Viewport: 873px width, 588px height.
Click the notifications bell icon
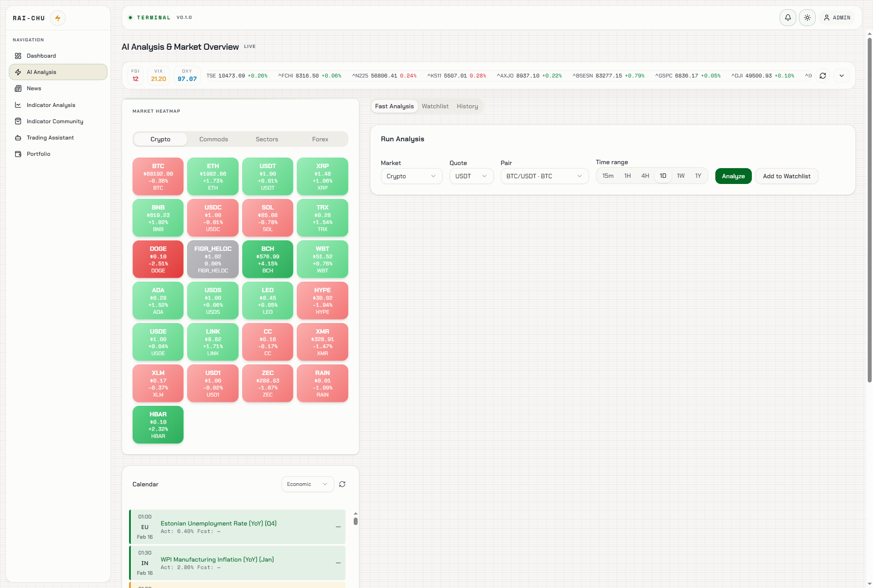pos(788,18)
